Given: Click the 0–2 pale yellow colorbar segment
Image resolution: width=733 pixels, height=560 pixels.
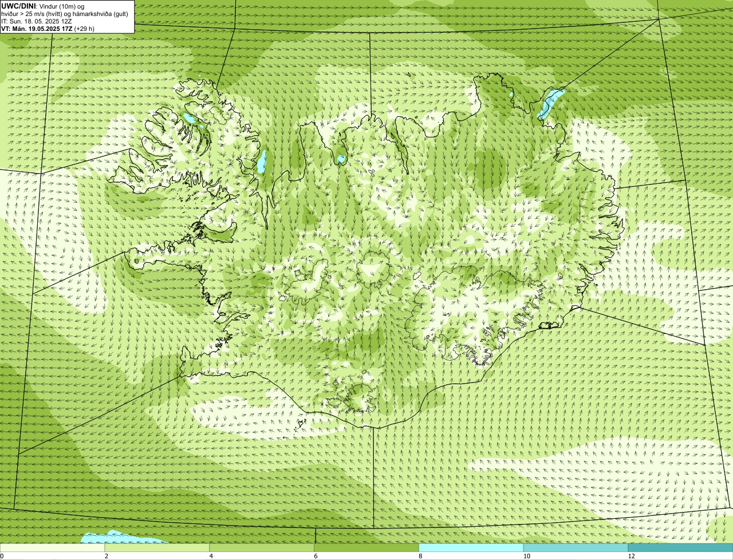Looking at the screenshot, I should coord(53,547).
